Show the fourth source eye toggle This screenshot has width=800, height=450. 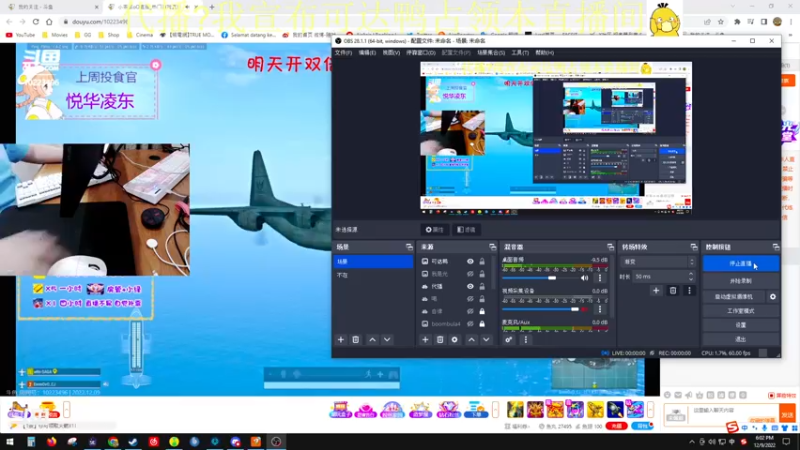click(x=470, y=299)
